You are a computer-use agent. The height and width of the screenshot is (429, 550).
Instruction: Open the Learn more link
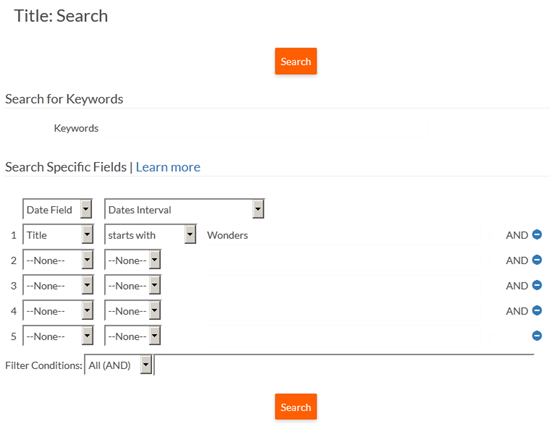[x=168, y=167]
